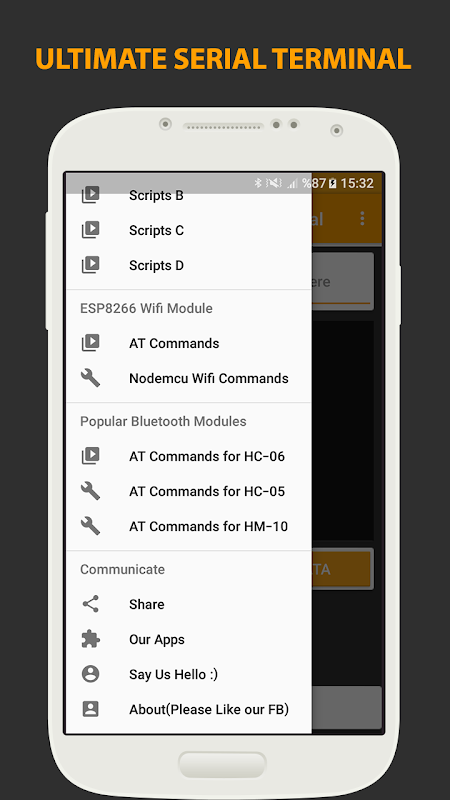Tap the wrench icon beside HM-10 commands
The height and width of the screenshot is (800, 450).
tap(90, 526)
